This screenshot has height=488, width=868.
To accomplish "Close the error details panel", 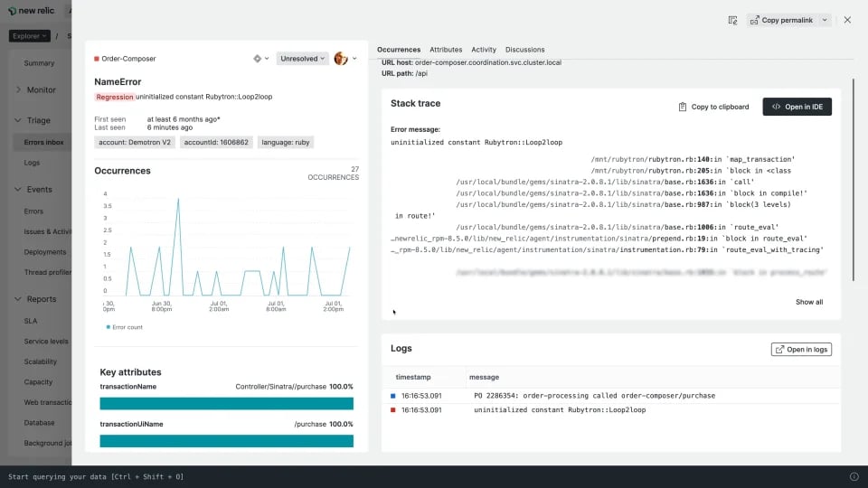I will [847, 20].
